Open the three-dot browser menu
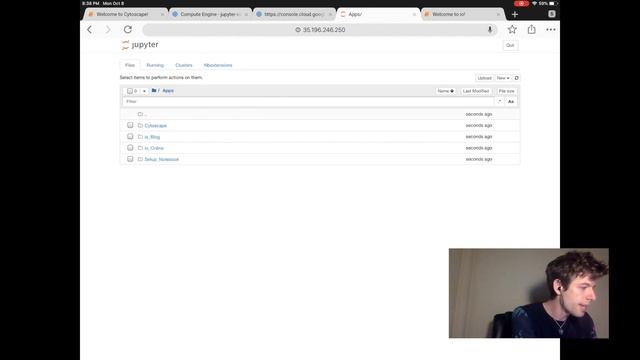Screen dimensions: 640x360 point(551,29)
